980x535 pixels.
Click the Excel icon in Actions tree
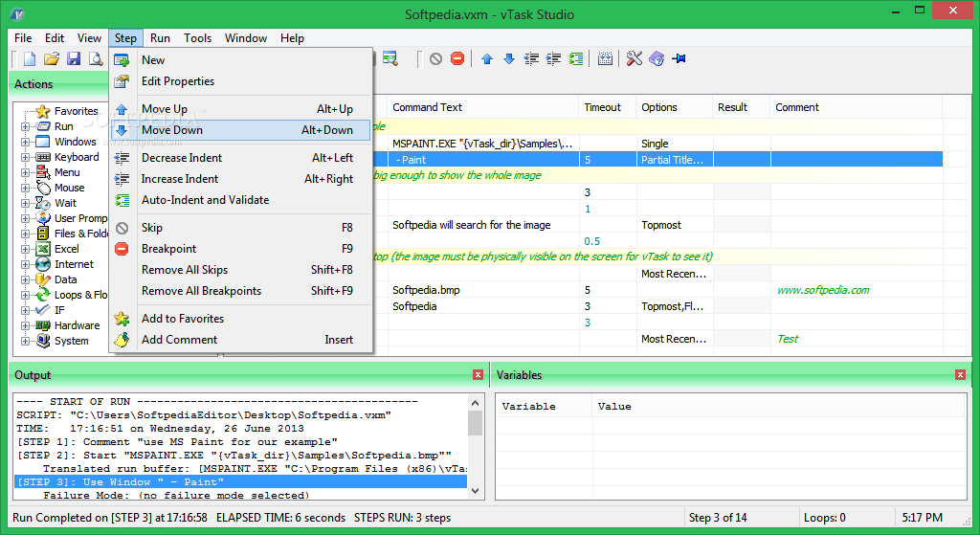42,249
